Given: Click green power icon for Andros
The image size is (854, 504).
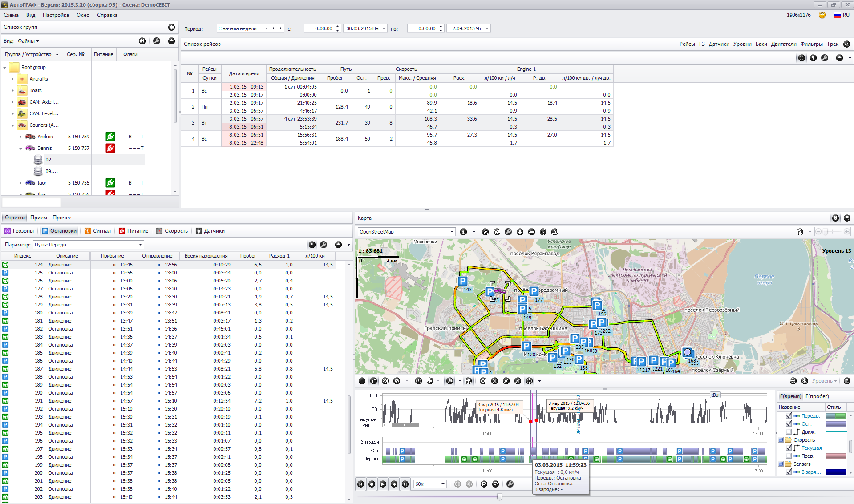Looking at the screenshot, I should 110,137.
